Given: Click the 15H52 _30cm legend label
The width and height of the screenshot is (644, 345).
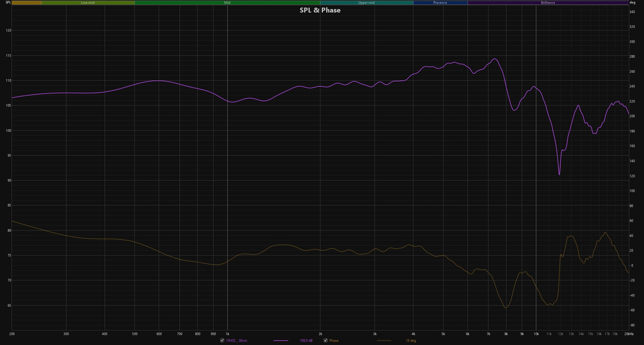Looking at the screenshot, I should pyautogui.click(x=236, y=340).
